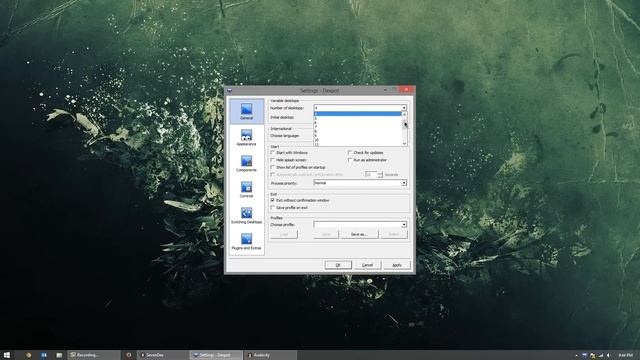Click the volume speaker tray icon

[608, 356]
